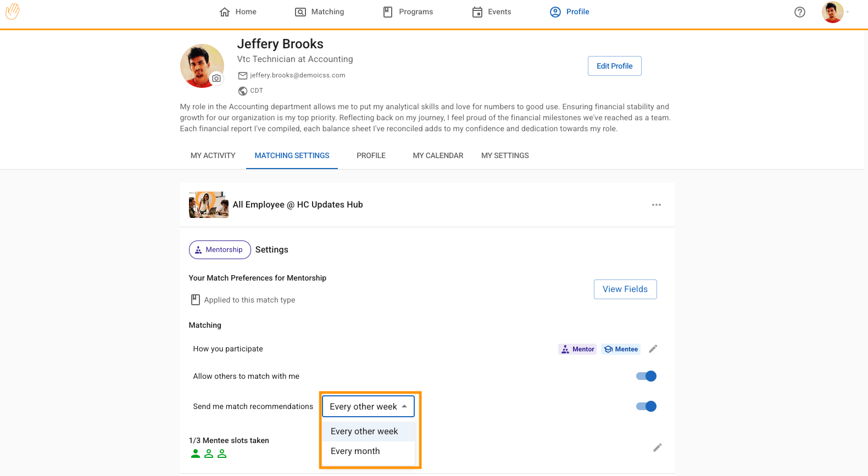Click the HC Updates Hub program thumbnail
The image size is (868, 476).
tap(208, 205)
